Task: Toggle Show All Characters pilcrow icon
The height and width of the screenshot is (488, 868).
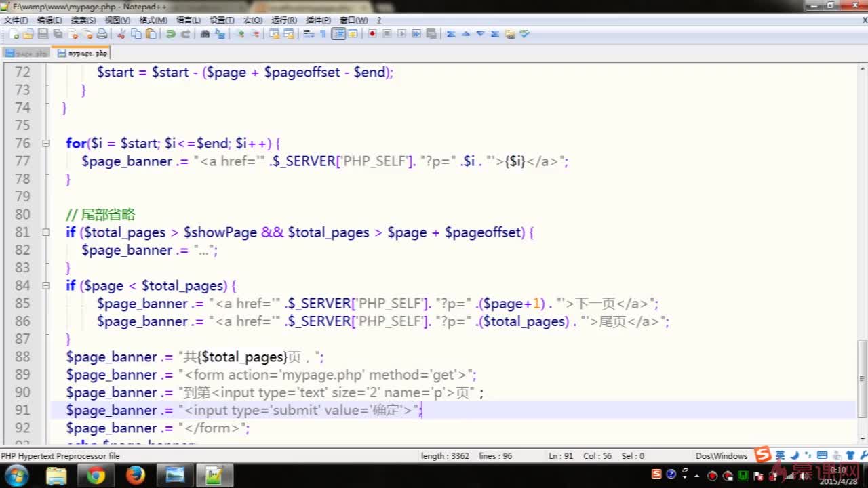Action: click(323, 34)
